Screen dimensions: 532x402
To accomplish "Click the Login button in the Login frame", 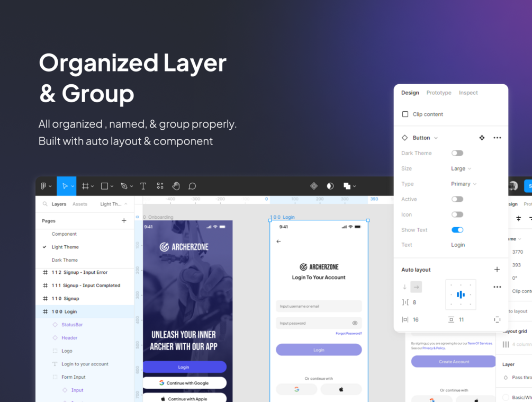I will [319, 350].
